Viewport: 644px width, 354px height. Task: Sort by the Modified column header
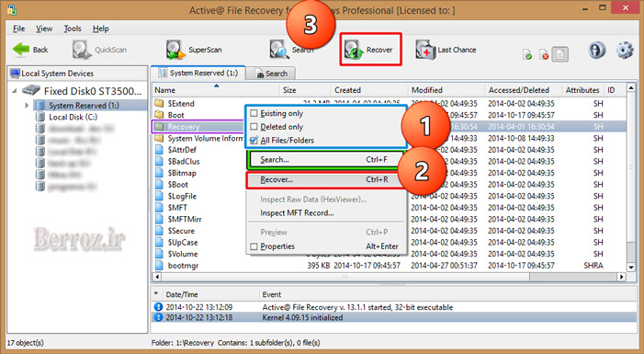click(x=446, y=89)
